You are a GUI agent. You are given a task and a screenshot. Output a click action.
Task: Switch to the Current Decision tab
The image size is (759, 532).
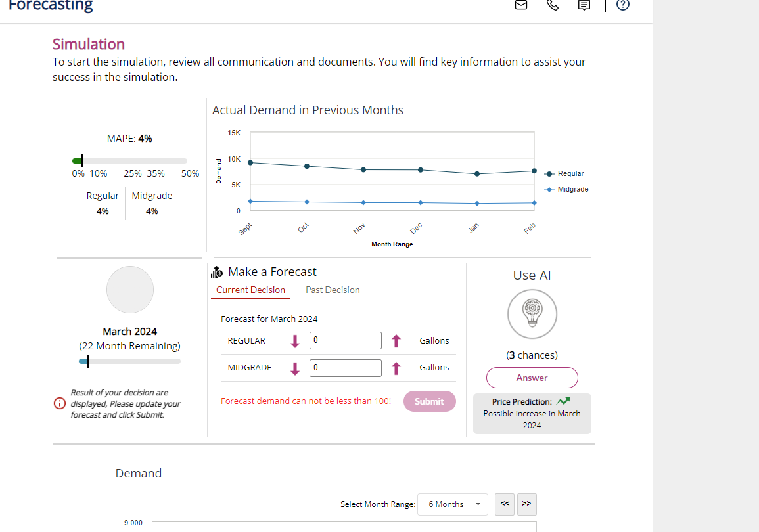(250, 290)
